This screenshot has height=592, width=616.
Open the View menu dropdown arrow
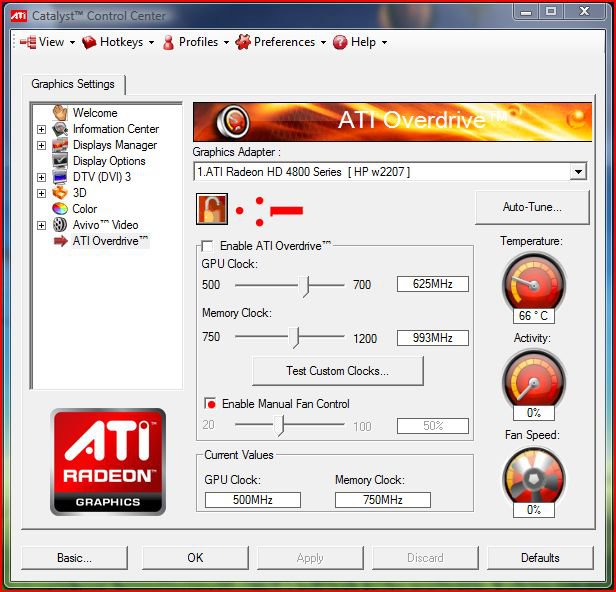pos(72,42)
